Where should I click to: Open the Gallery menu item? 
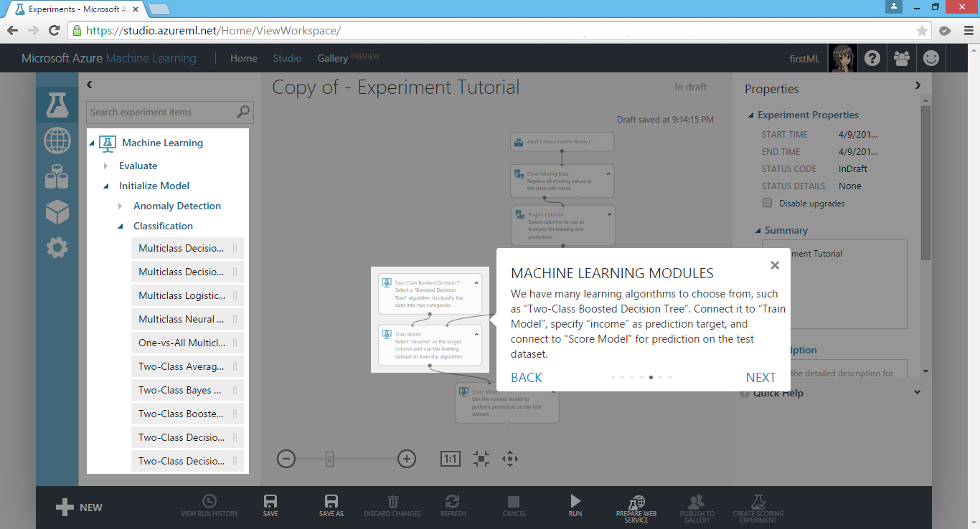pyautogui.click(x=333, y=58)
